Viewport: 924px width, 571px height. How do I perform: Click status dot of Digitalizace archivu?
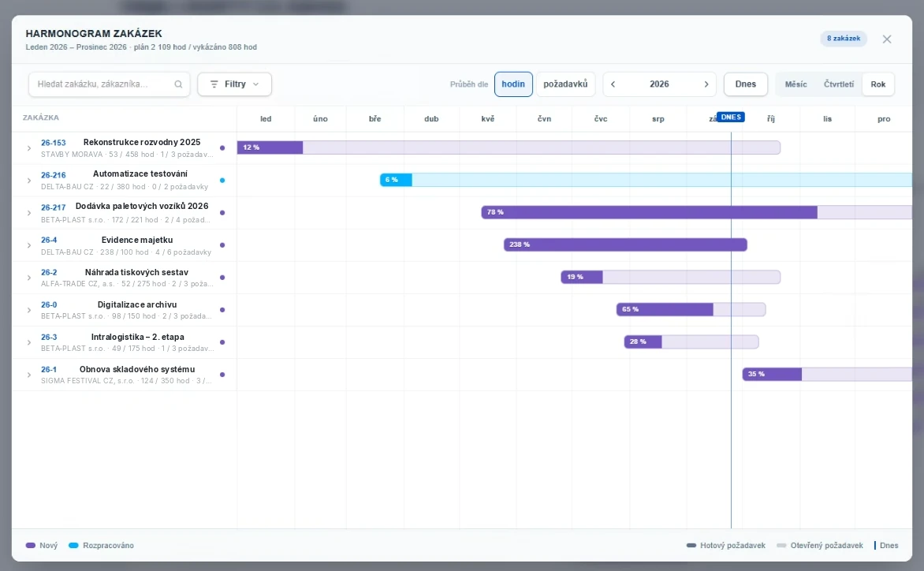[x=222, y=310]
